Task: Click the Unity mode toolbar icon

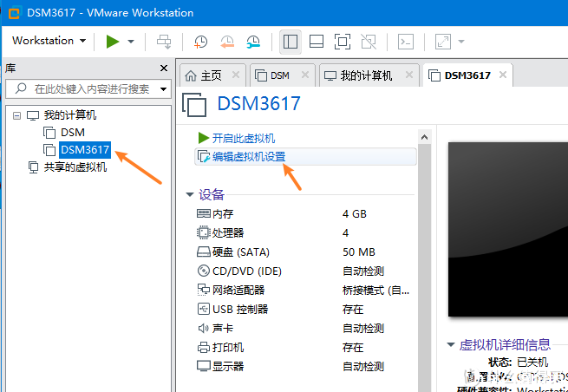Action: [x=369, y=42]
